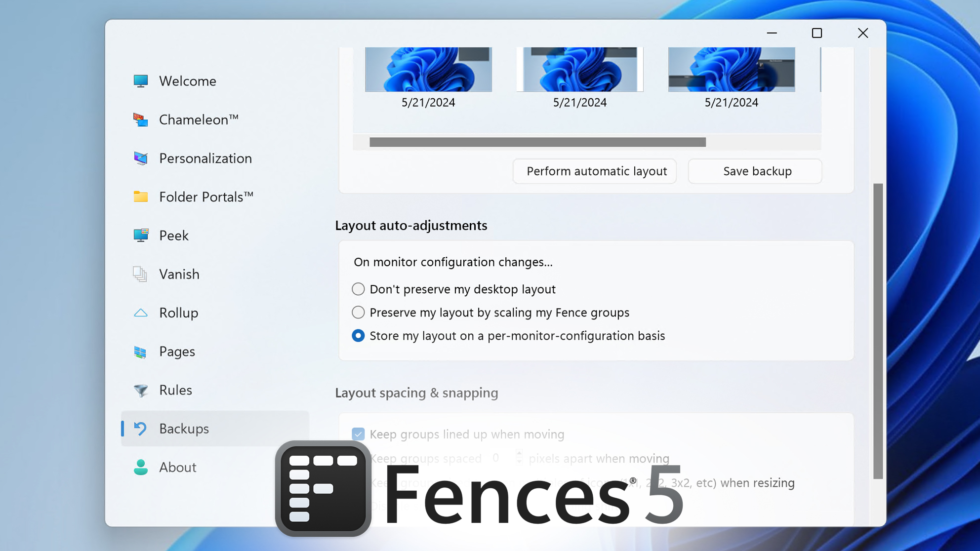Open the Welcome monitor icon

[x=141, y=81]
